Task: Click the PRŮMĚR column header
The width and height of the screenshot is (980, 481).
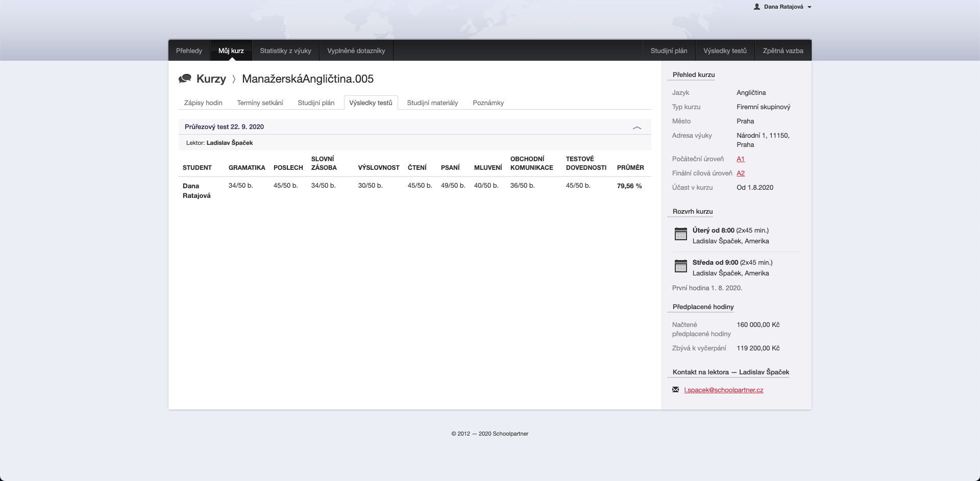Action: click(x=630, y=167)
